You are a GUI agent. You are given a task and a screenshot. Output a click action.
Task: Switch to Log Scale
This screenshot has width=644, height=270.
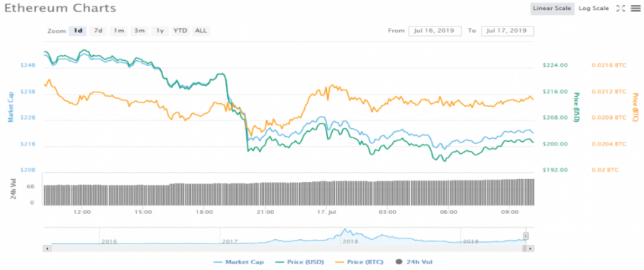click(x=593, y=8)
